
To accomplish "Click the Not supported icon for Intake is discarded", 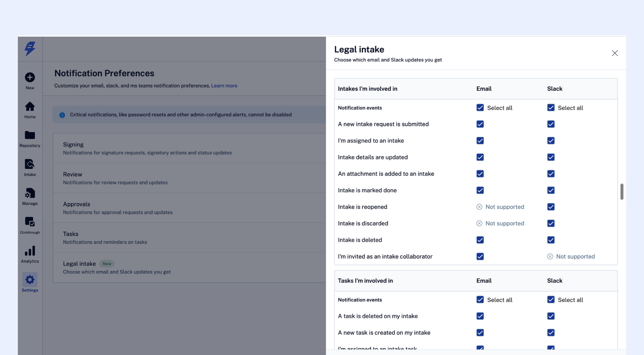I will 479,223.
